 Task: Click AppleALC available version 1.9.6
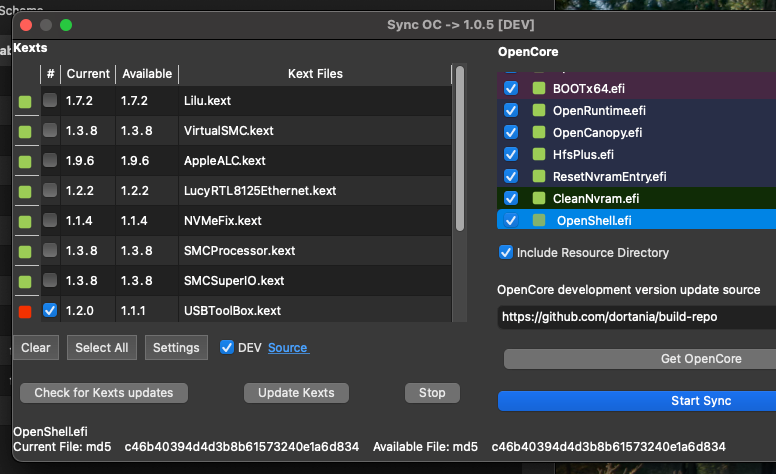pyautogui.click(x=135, y=161)
